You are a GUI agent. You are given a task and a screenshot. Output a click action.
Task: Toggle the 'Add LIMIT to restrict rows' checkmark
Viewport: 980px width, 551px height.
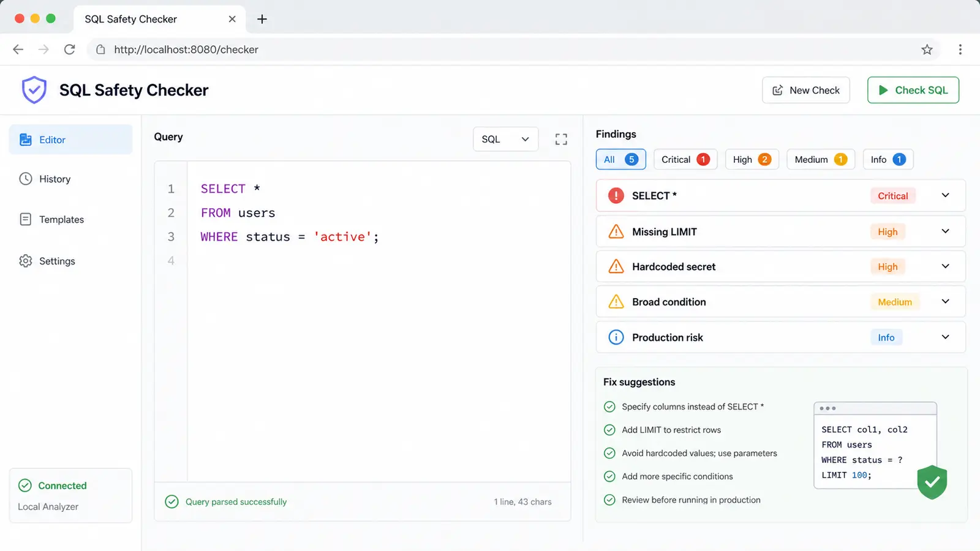coord(609,430)
